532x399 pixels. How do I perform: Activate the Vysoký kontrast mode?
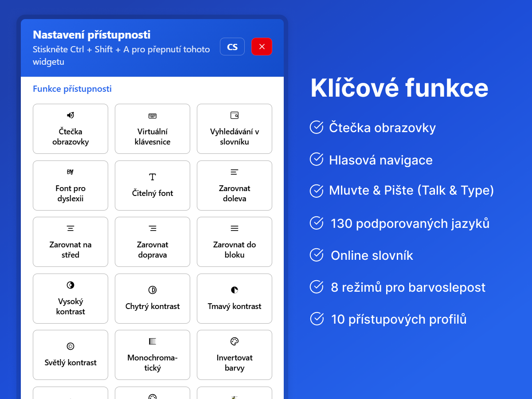[x=70, y=298]
